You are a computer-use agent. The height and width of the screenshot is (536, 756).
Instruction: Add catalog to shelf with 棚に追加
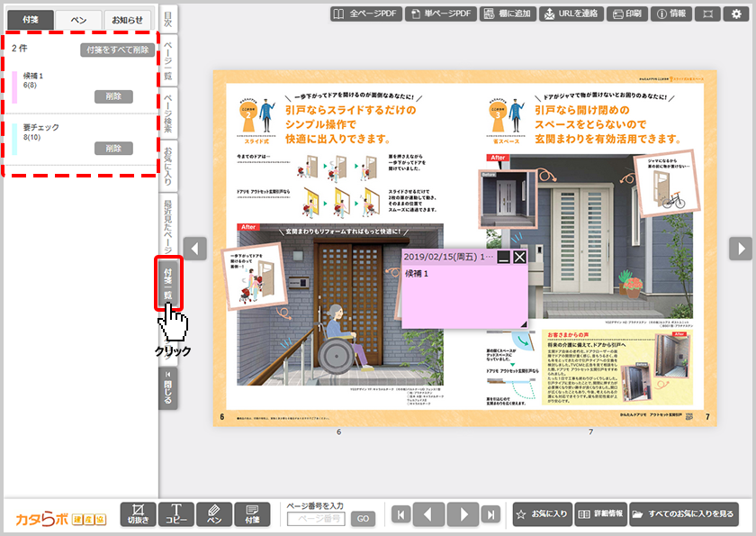[x=508, y=14]
